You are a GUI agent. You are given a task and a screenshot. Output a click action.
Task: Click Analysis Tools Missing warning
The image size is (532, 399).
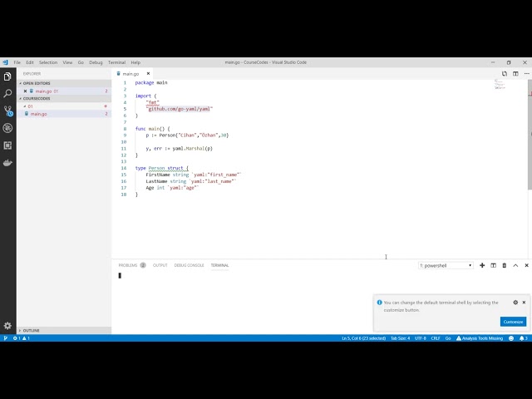pos(480,338)
